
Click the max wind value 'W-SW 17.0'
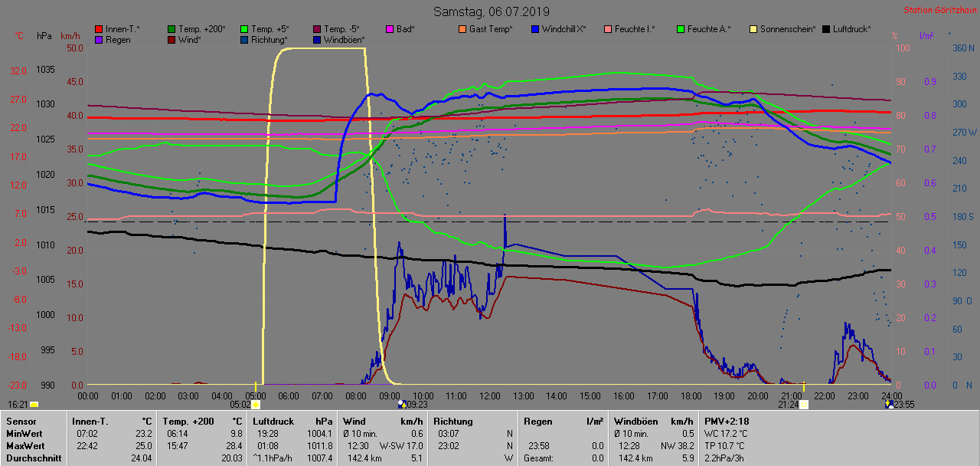401,445
